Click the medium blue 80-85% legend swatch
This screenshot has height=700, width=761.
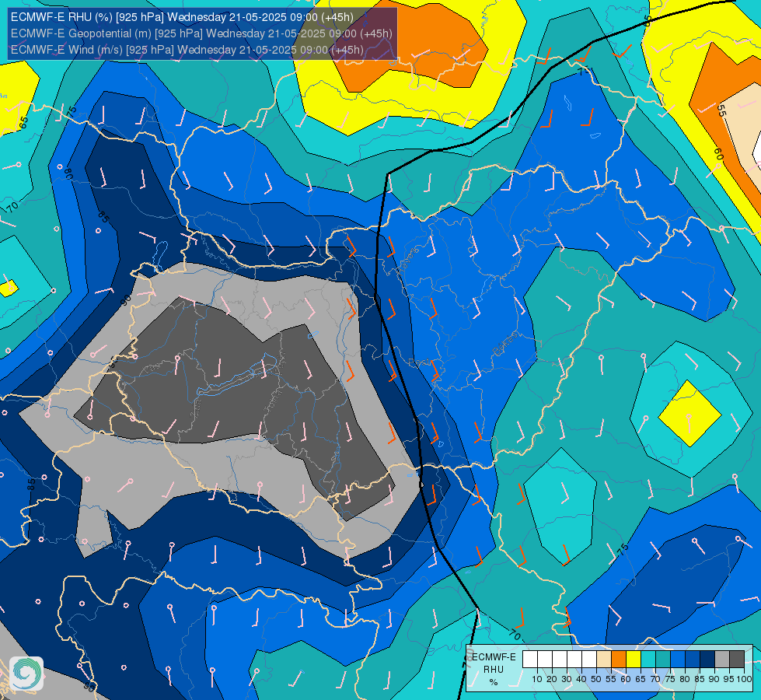(x=693, y=660)
